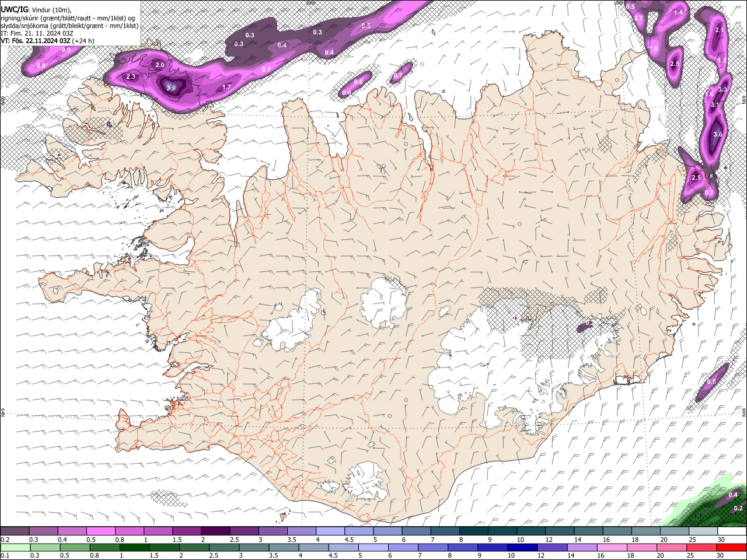Click the '30' label on the snow scale
The image size is (747, 560).
[721, 540]
